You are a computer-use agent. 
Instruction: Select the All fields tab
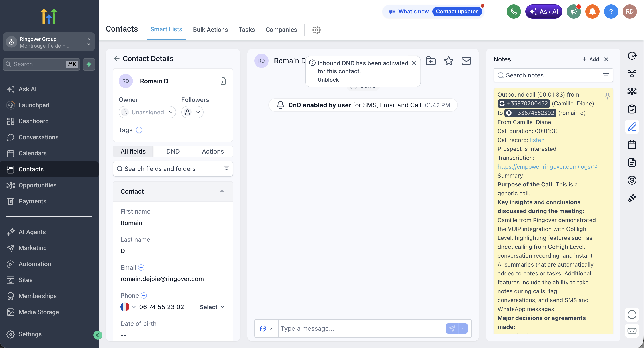133,151
